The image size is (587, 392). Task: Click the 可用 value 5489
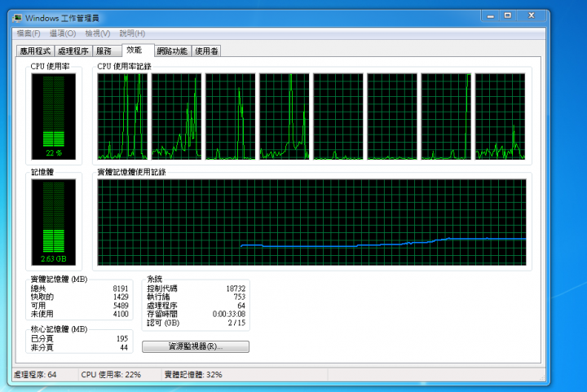(121, 306)
